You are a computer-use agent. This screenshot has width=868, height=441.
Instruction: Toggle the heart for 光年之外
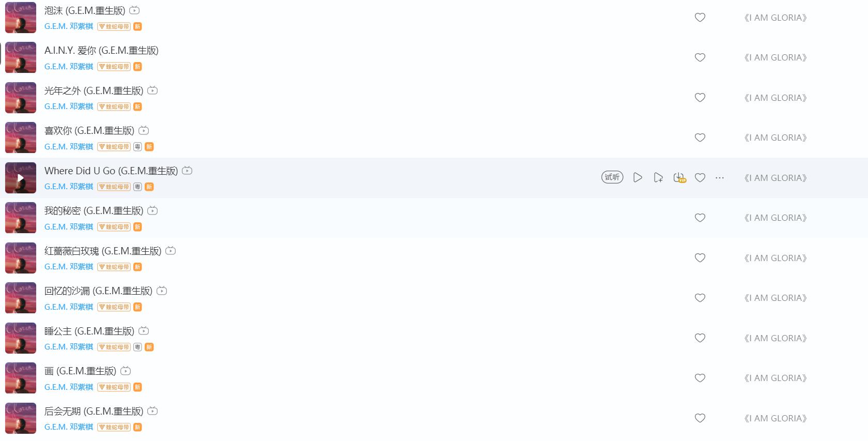click(700, 98)
